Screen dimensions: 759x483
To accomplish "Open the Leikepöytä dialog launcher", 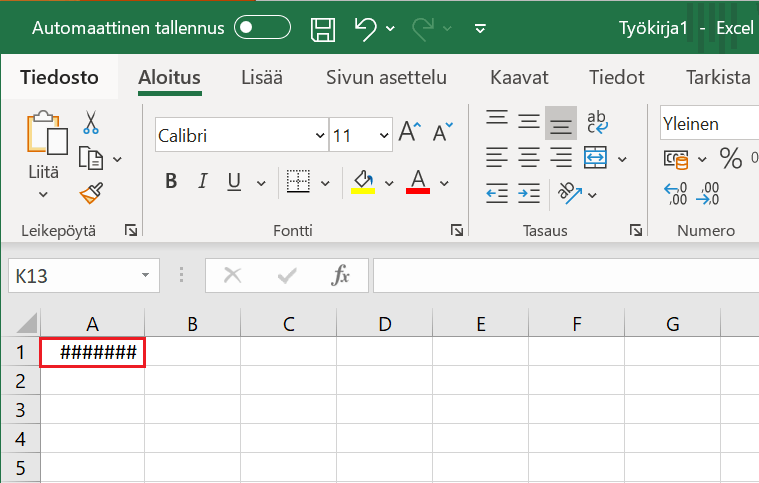I will tap(131, 230).
